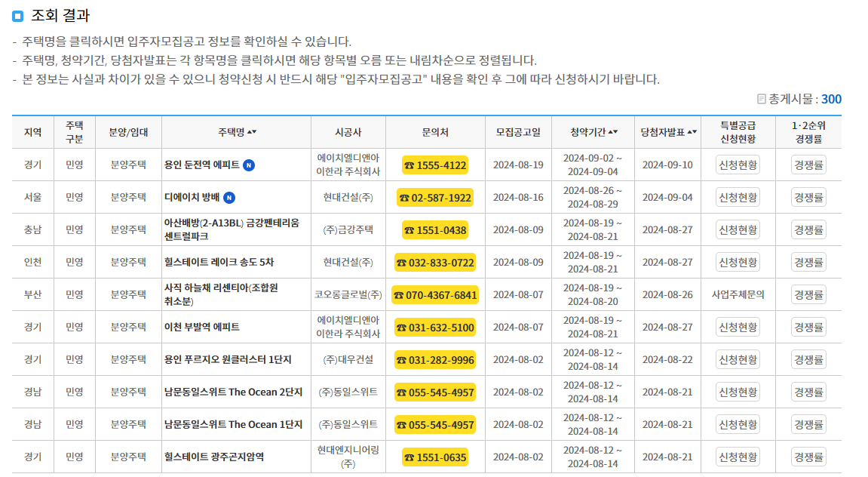Image resolution: width=868 pixels, height=477 pixels.
Task: Toggle ascending sort on 청약기간 column
Action: (594, 130)
